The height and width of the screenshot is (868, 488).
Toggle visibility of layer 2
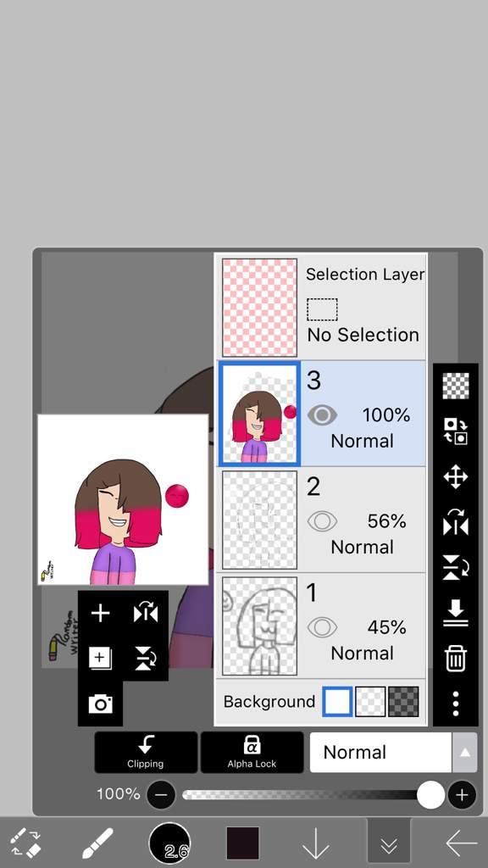point(322,521)
